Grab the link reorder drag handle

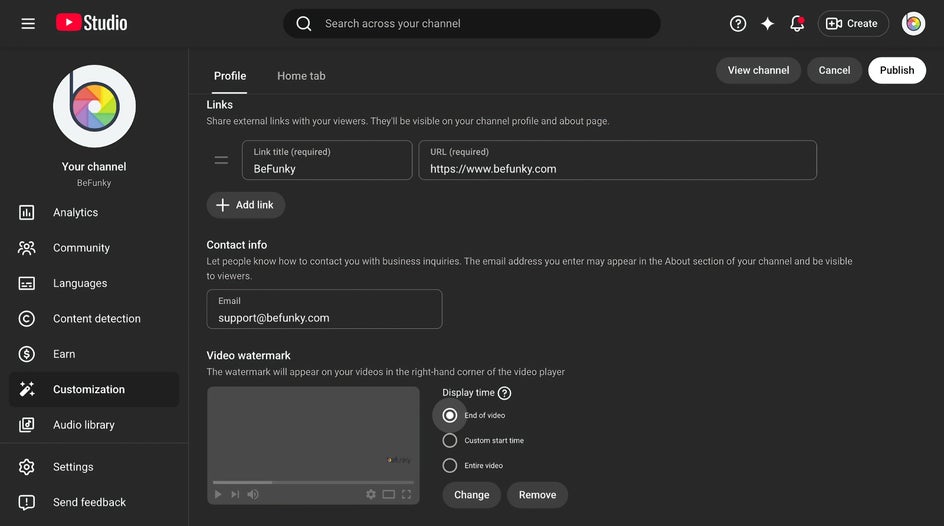(x=221, y=160)
